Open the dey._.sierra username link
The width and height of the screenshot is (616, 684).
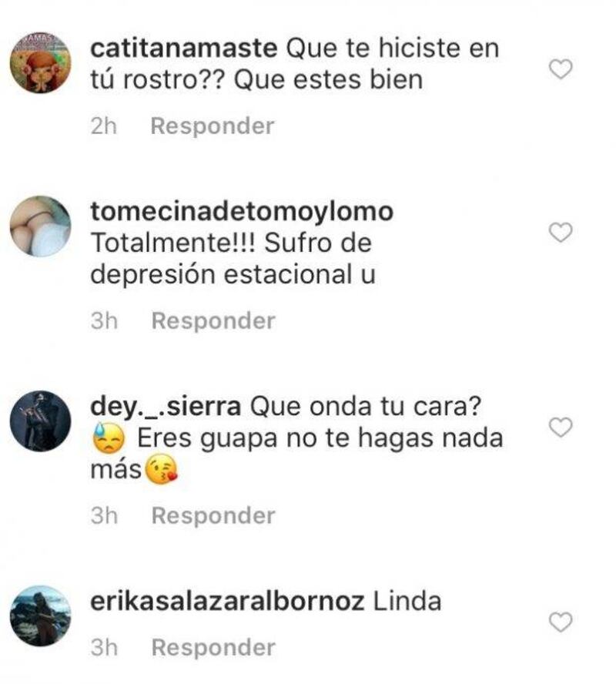(x=166, y=407)
